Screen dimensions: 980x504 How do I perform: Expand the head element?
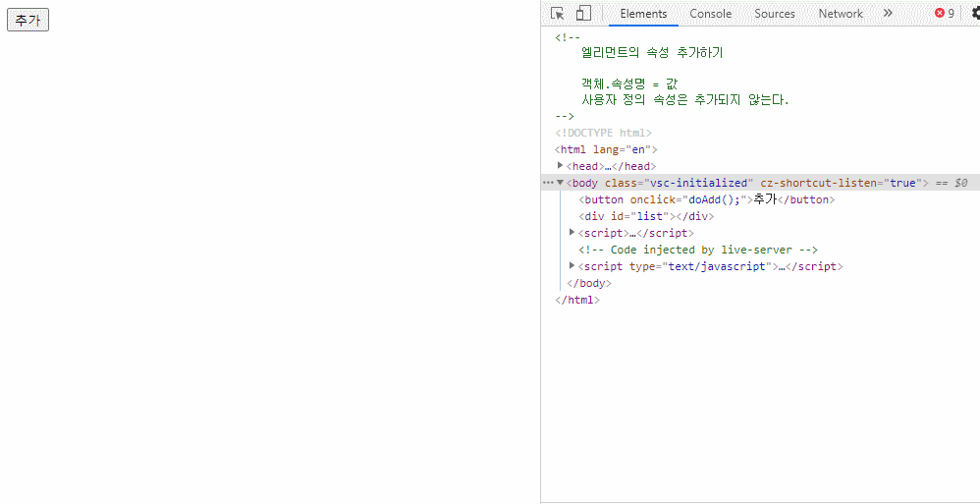pyautogui.click(x=560, y=166)
